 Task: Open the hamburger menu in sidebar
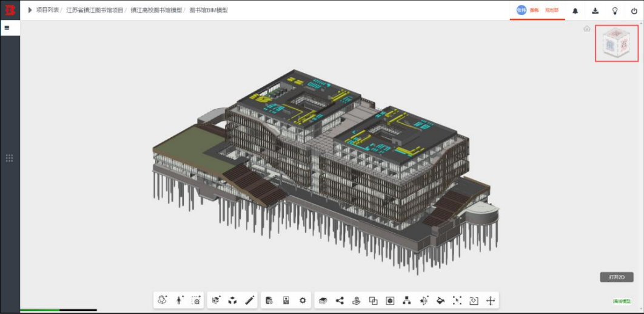(x=7, y=28)
